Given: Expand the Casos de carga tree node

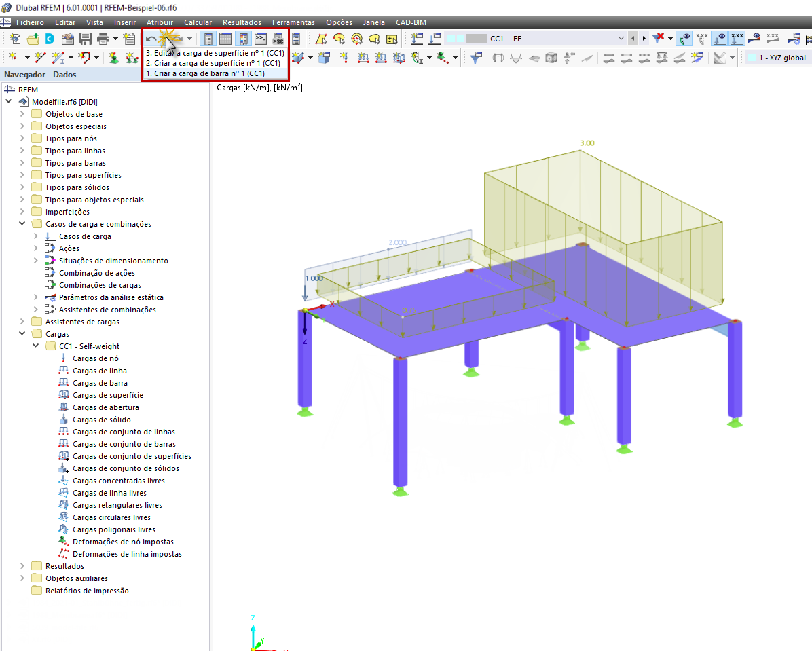Looking at the screenshot, I should pos(36,236).
